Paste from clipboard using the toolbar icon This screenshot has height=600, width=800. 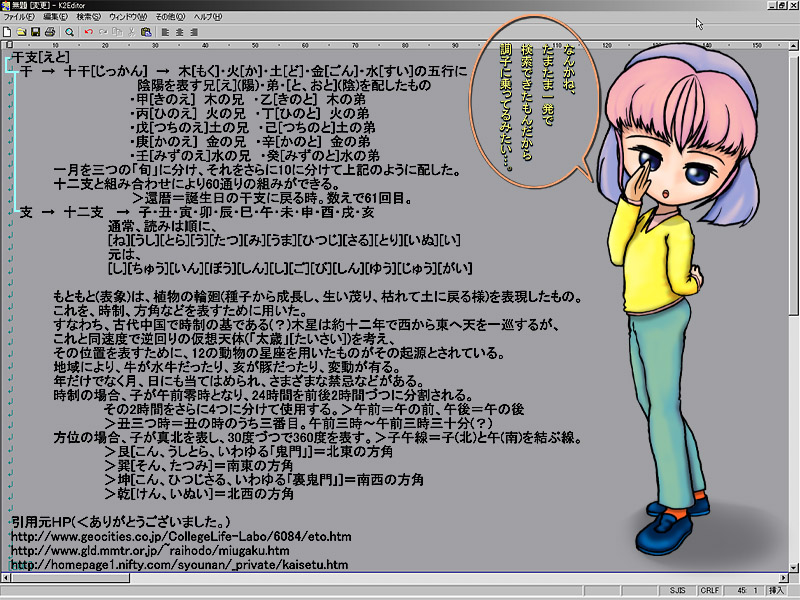[x=146, y=32]
